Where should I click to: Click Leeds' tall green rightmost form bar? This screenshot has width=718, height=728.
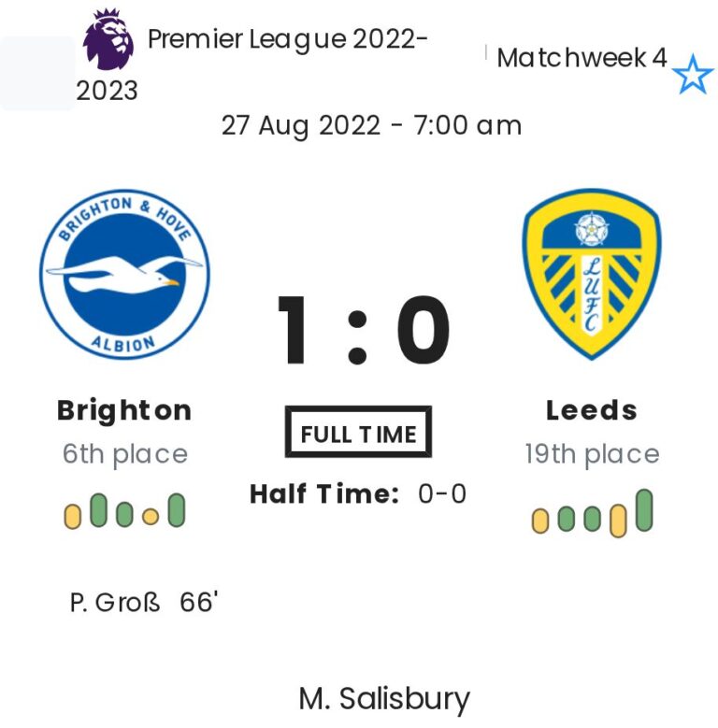point(643,510)
